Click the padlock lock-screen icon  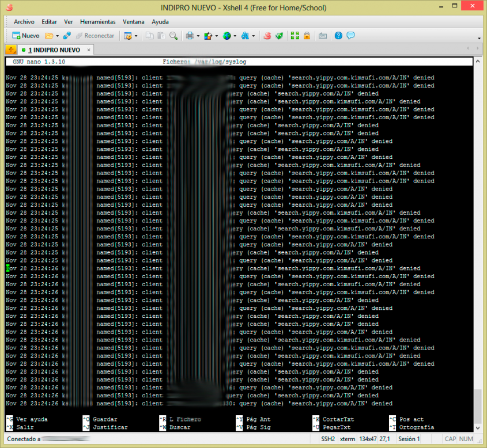pos(307,36)
